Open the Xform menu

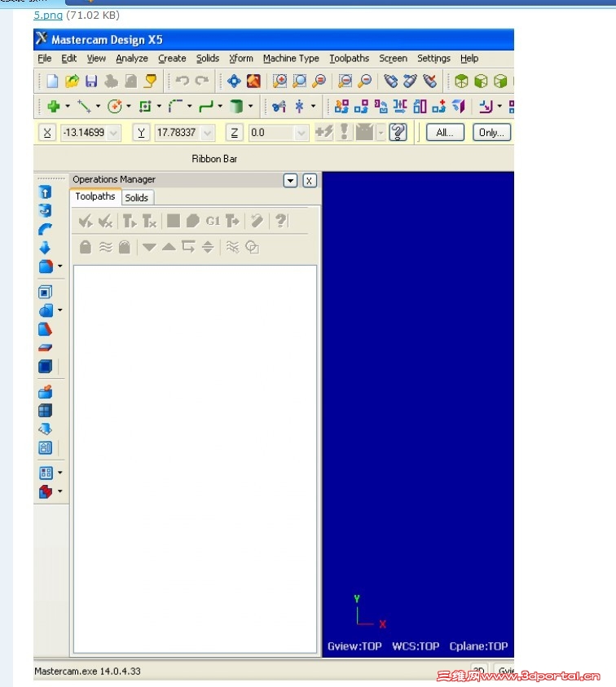(241, 59)
